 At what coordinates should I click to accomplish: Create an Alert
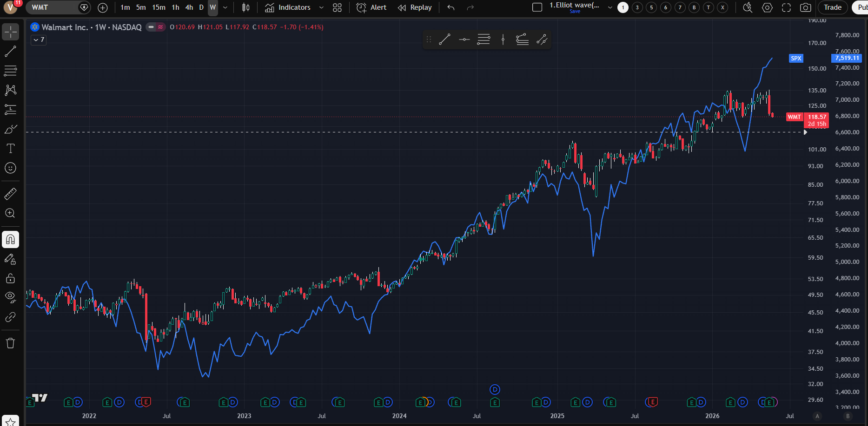click(371, 7)
